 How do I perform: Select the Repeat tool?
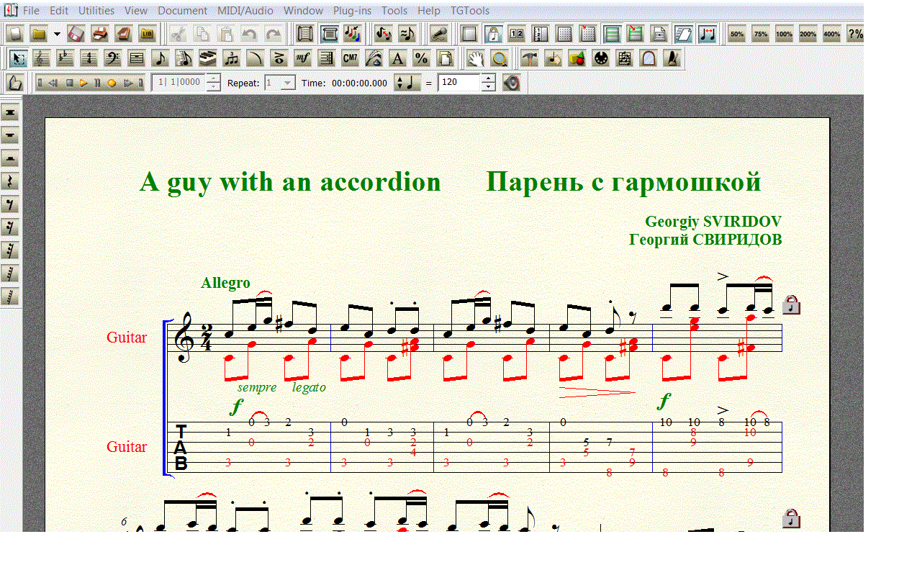327,58
